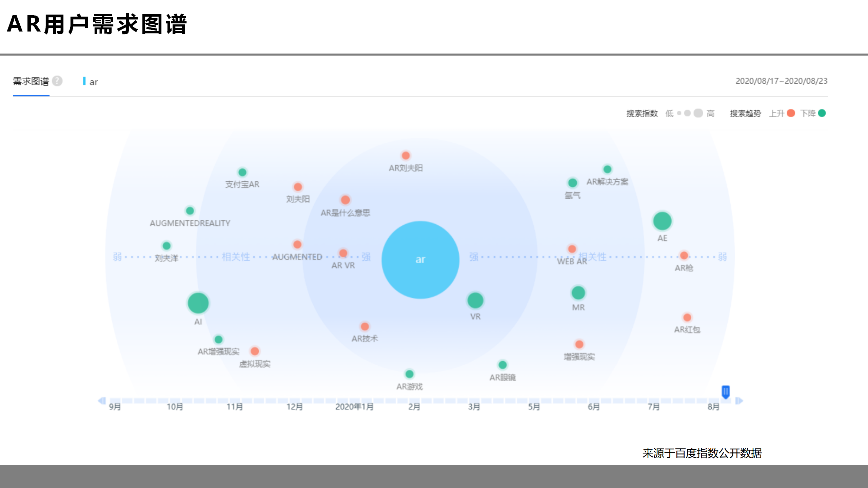Click the 刘夫洋 green node
The height and width of the screenshot is (488, 868).
tap(166, 246)
